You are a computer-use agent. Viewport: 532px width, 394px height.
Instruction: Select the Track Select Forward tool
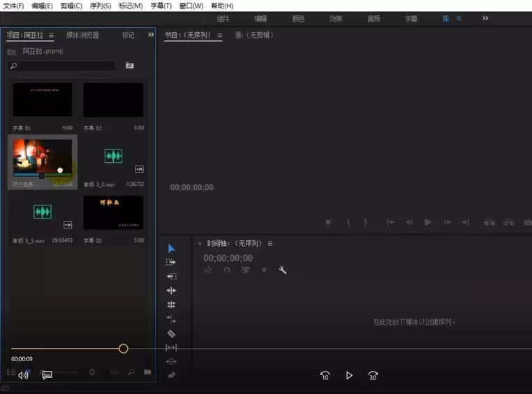(171, 262)
